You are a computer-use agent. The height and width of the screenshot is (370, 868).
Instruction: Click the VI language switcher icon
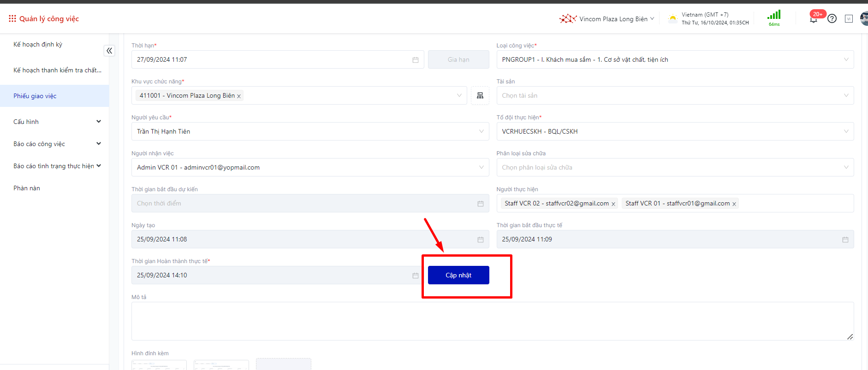click(x=849, y=18)
